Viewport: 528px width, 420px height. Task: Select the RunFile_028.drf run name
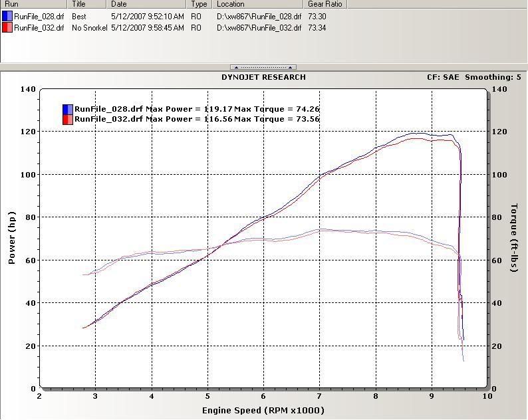(39, 17)
